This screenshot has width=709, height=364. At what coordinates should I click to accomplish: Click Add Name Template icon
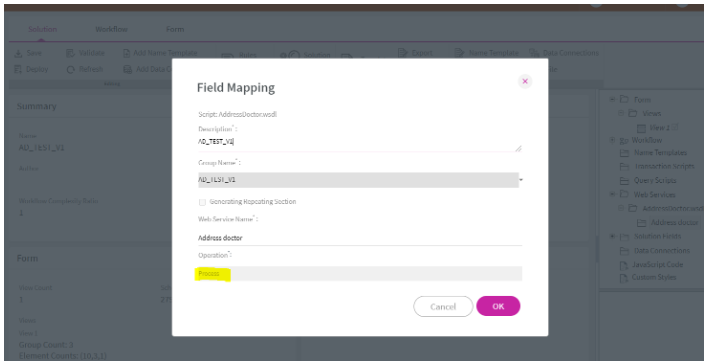(127, 53)
